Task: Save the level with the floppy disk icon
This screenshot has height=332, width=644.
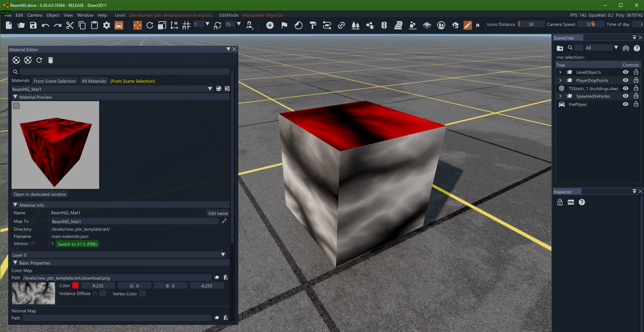Action: [x=33, y=25]
